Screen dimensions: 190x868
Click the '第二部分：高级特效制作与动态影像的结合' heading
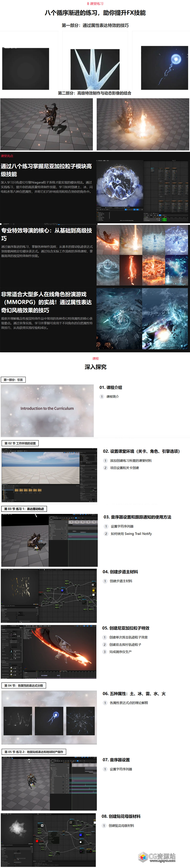click(94, 93)
